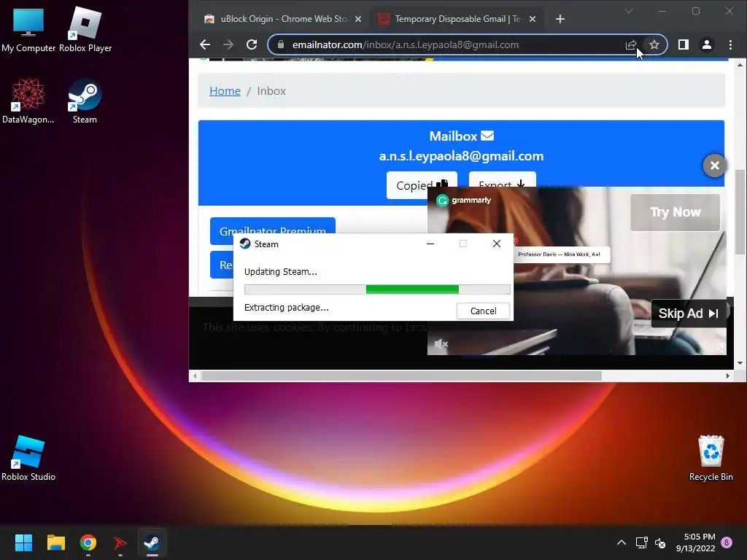The height and width of the screenshot is (560, 747).
Task: Click the Grammarly logo in ad
Action: [x=463, y=201]
